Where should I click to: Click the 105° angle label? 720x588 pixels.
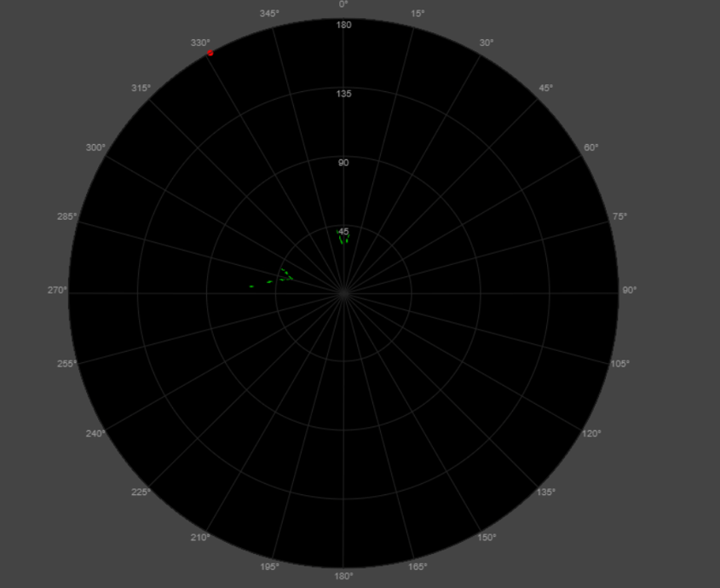[x=619, y=364]
